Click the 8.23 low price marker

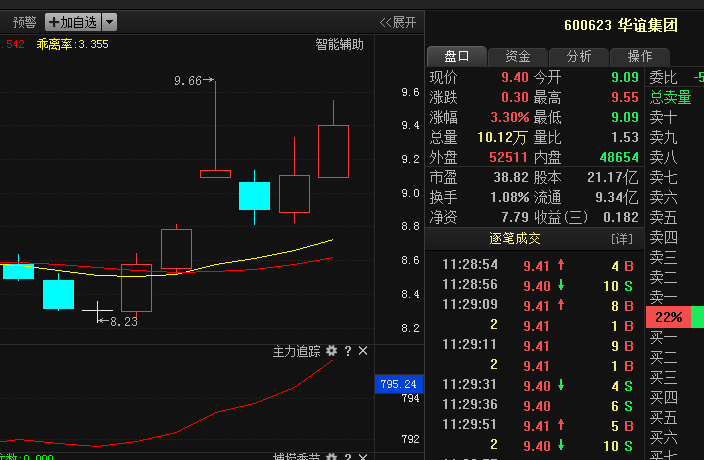point(118,321)
